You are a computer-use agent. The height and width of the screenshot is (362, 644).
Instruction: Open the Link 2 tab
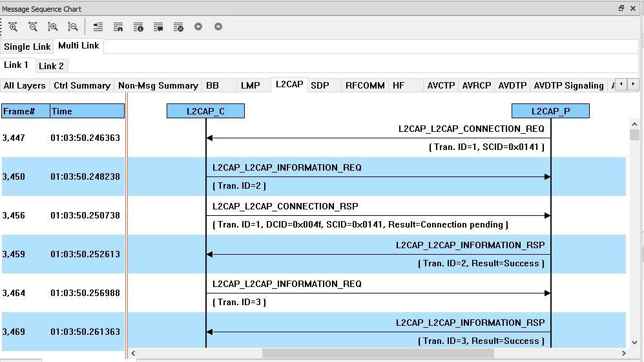51,66
